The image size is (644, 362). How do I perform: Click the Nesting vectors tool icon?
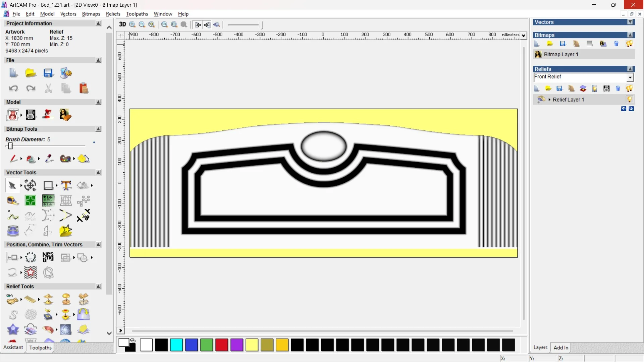[48, 257]
